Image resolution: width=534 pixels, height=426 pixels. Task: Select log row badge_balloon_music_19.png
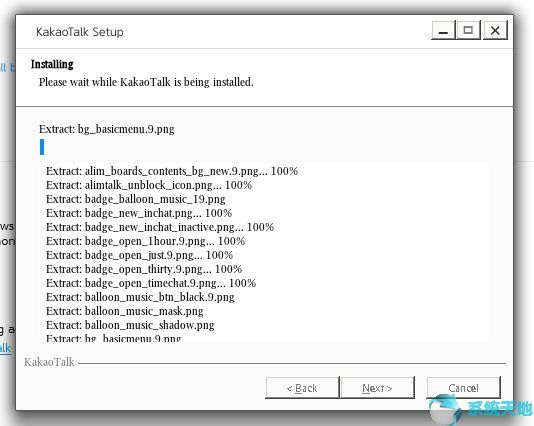tap(136, 199)
